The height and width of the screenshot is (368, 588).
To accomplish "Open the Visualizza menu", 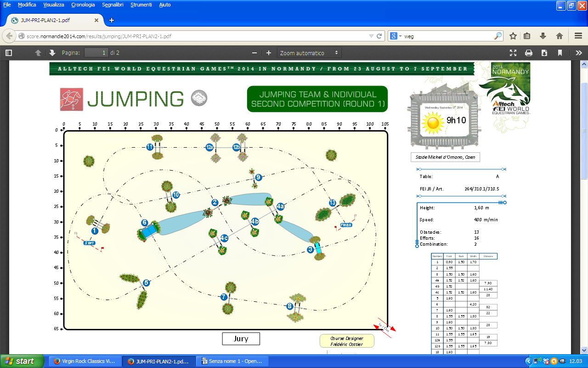I will [x=54, y=5].
